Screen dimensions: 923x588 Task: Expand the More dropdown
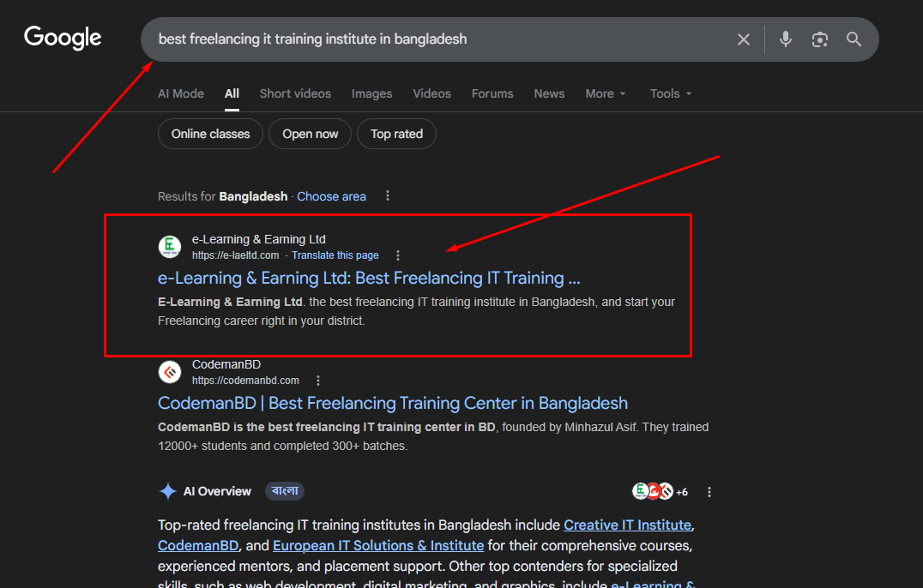(606, 93)
